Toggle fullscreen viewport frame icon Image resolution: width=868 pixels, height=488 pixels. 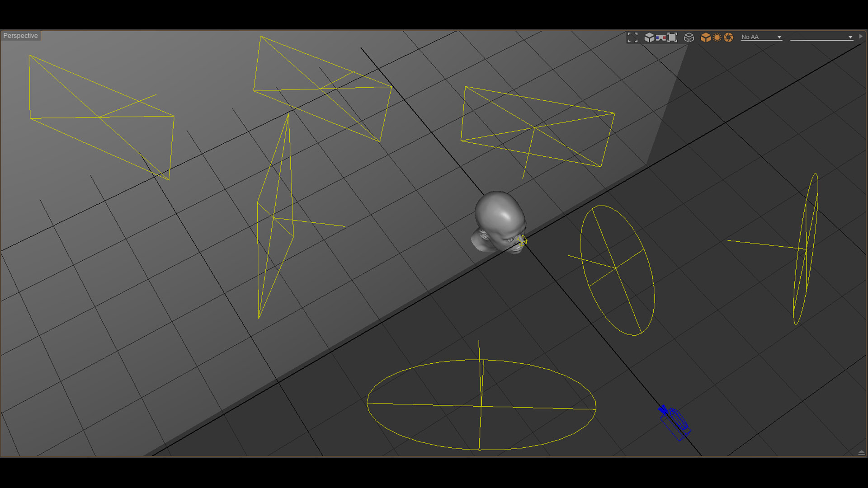632,38
